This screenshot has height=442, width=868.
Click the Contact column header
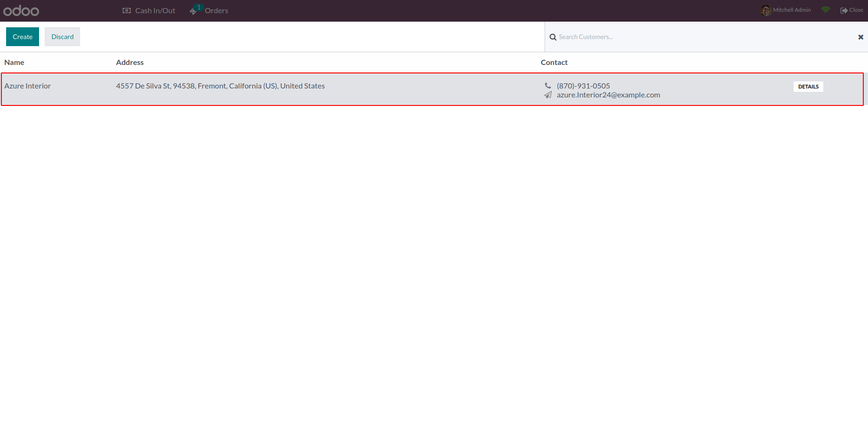554,62
